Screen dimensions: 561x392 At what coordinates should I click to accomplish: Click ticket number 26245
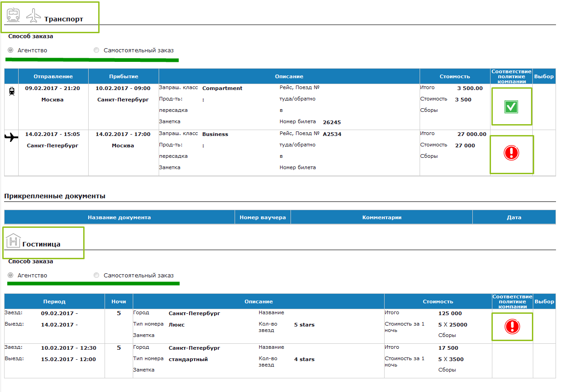click(x=331, y=122)
